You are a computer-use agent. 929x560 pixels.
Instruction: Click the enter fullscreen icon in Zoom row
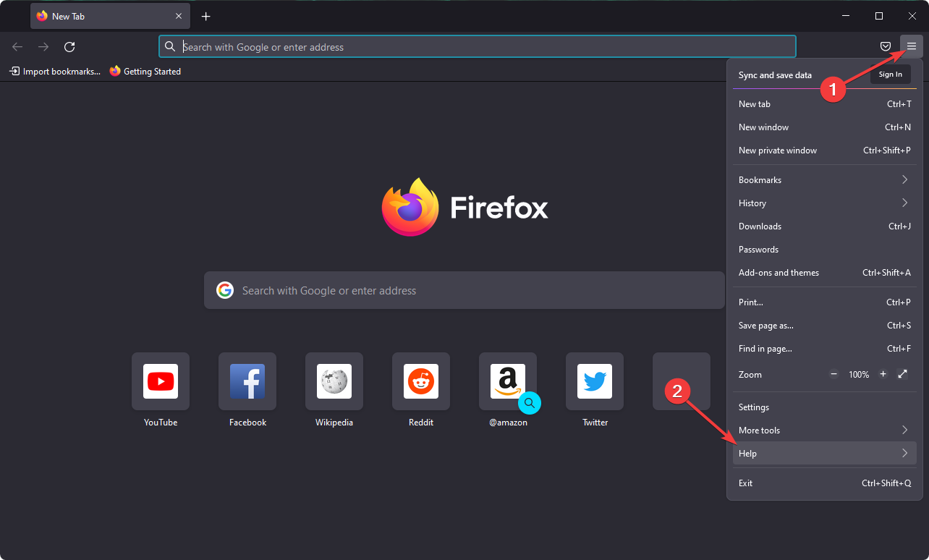click(x=902, y=374)
